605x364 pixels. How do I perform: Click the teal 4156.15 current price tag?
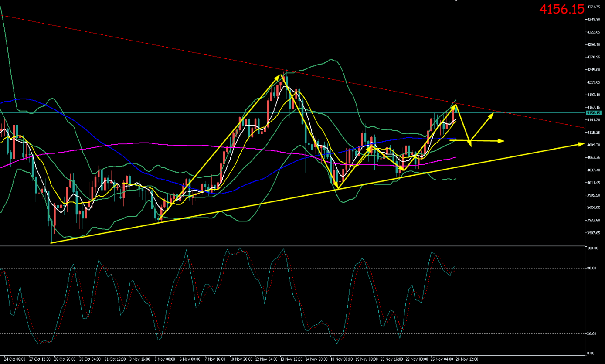coord(593,113)
